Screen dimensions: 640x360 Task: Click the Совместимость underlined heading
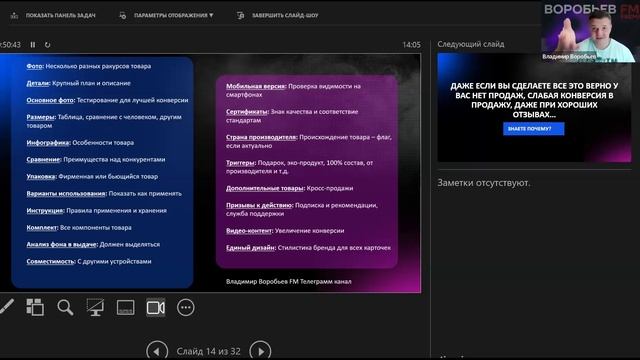tap(51, 262)
